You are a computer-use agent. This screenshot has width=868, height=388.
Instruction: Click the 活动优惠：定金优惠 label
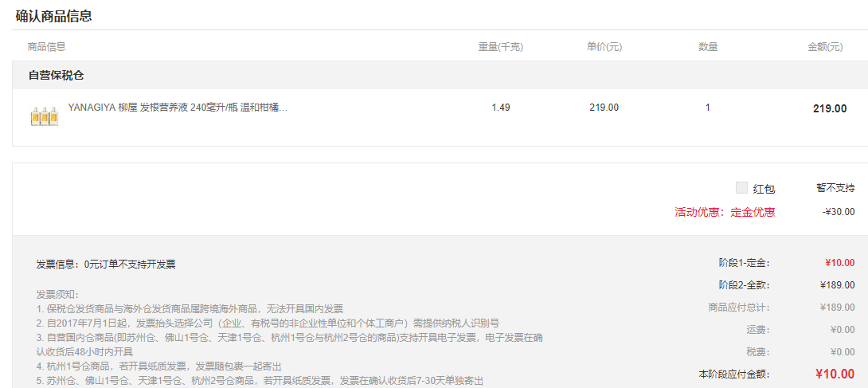725,212
